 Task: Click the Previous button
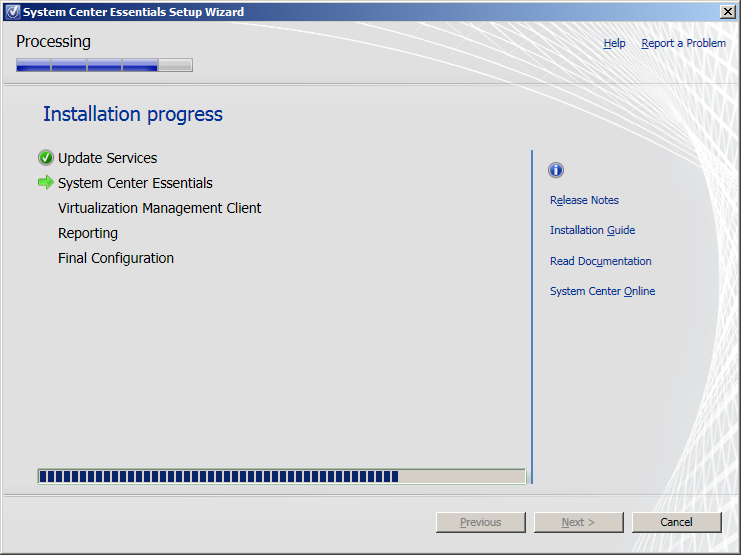(481, 522)
